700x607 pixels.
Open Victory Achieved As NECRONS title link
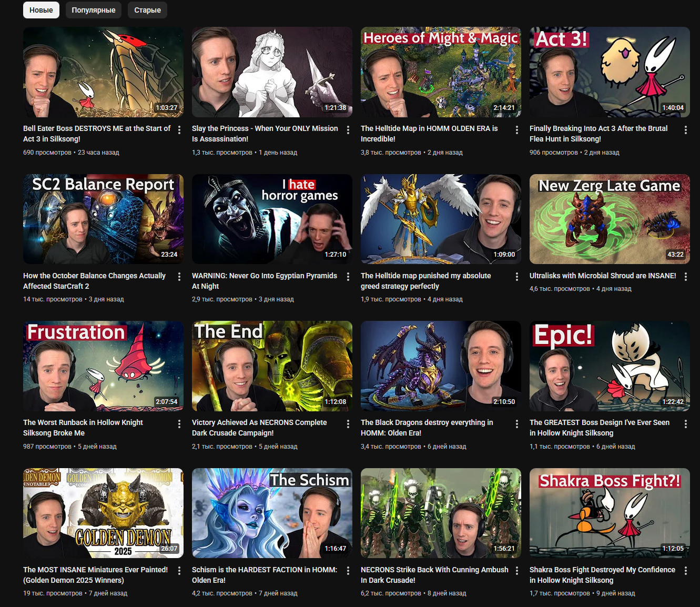[x=259, y=428]
